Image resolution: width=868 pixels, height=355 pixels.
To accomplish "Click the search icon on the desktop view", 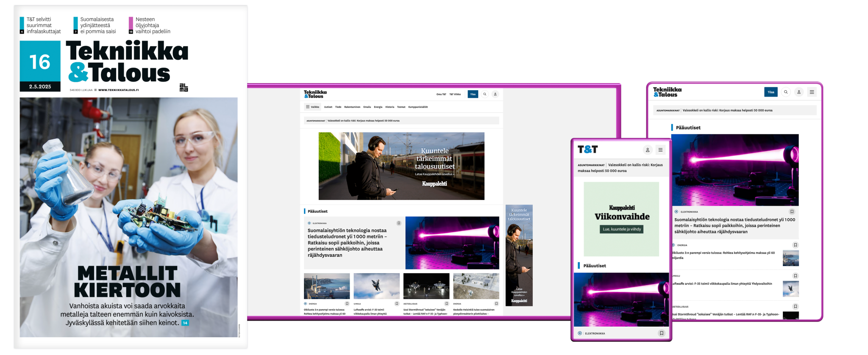I will click(484, 94).
